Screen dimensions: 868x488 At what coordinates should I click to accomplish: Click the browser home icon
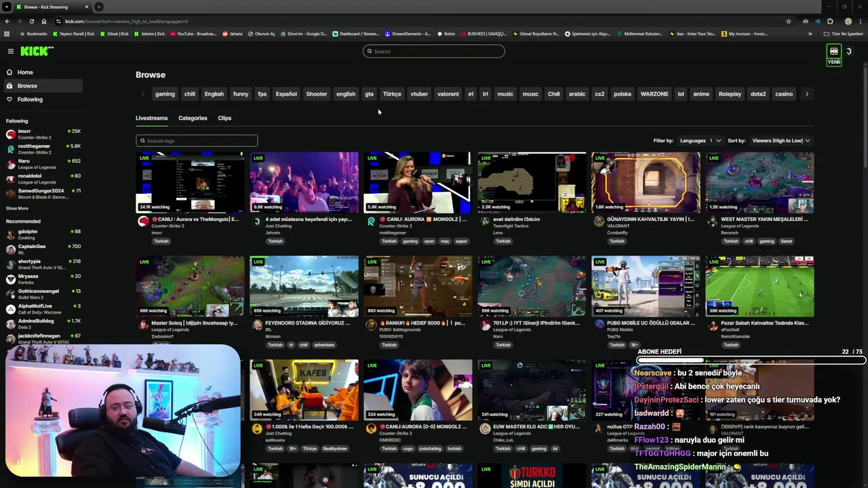point(44,21)
